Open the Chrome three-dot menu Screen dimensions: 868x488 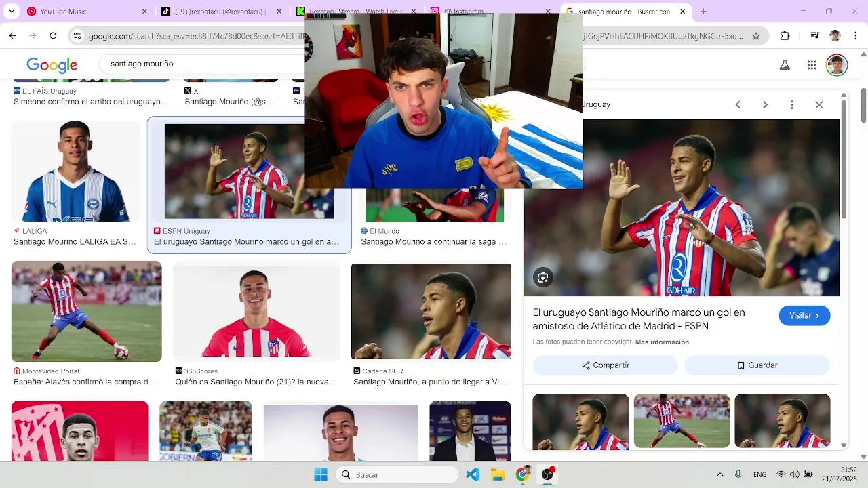[855, 36]
